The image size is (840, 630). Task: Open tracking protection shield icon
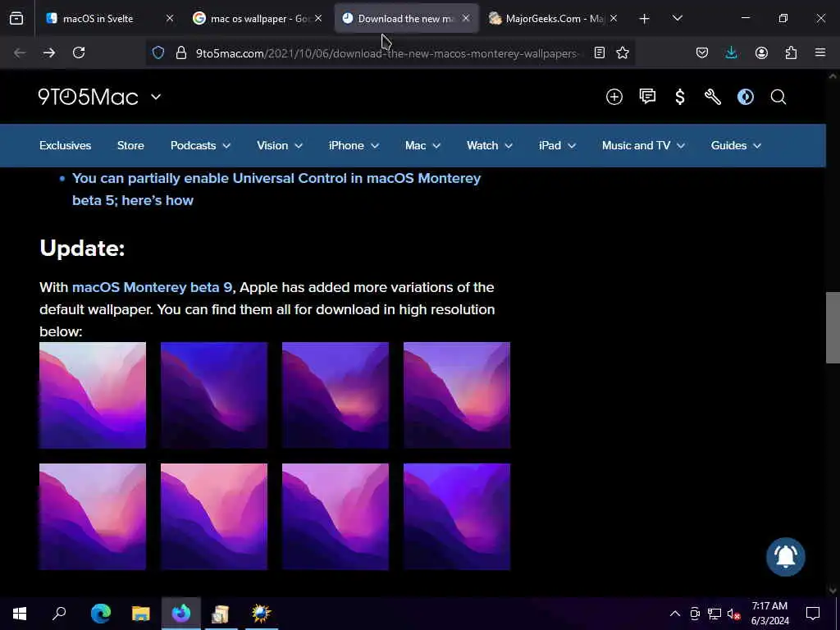point(158,52)
